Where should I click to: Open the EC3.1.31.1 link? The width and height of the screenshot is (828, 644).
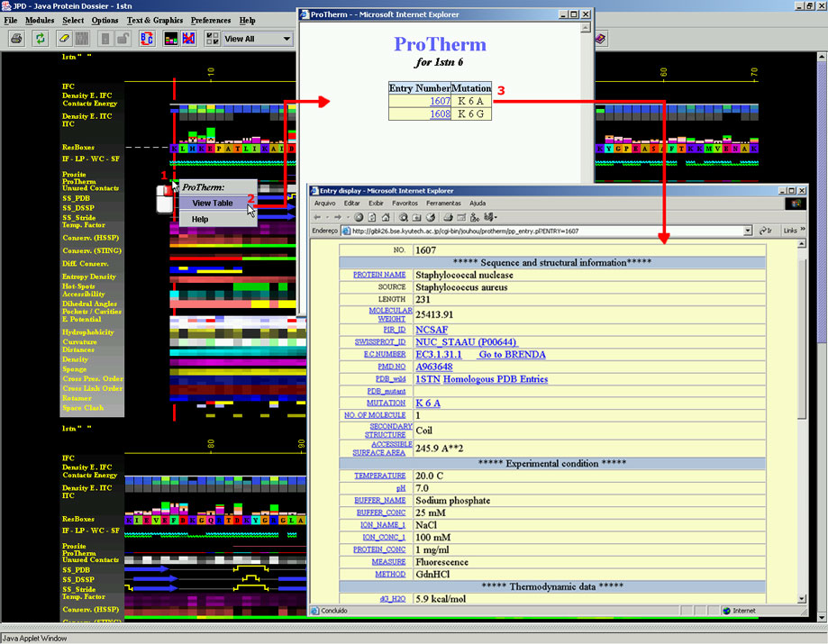click(438, 355)
